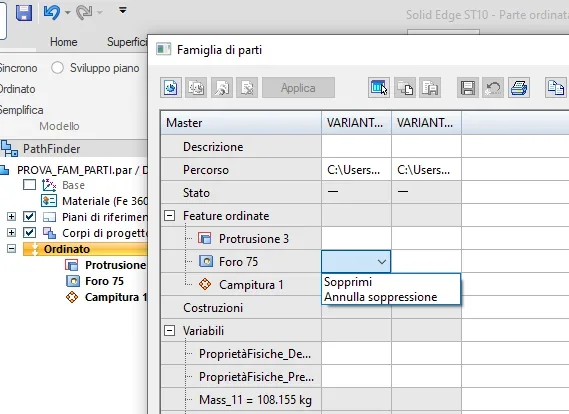Click the Sincrono option

point(18,68)
